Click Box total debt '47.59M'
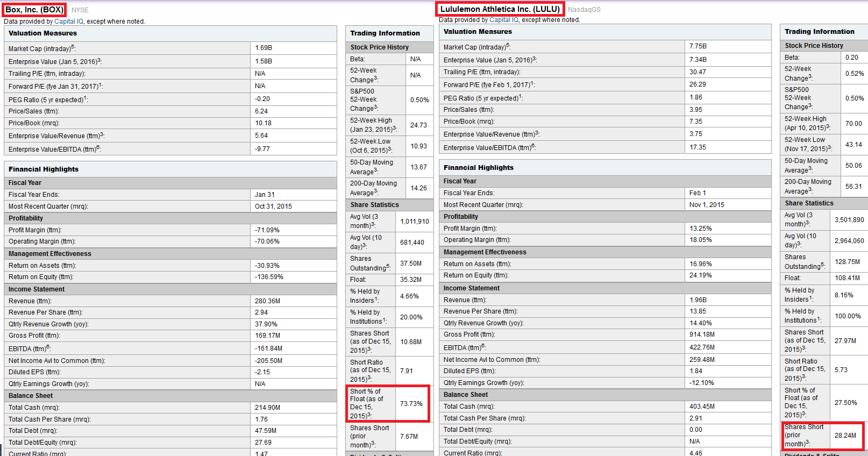Image resolution: width=868 pixels, height=456 pixels. (x=266, y=431)
